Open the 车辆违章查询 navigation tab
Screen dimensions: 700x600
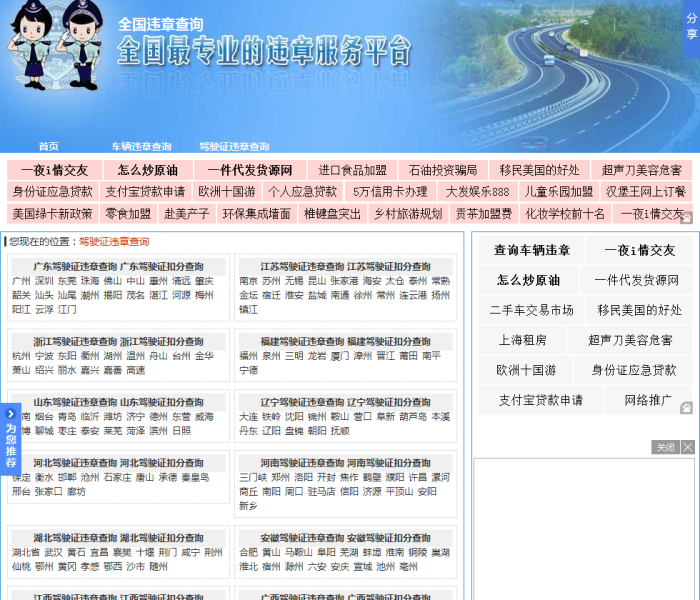[x=142, y=146]
